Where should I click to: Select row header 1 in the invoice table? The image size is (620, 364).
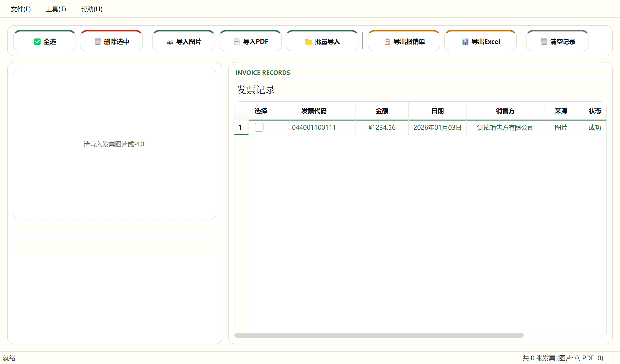[241, 127]
